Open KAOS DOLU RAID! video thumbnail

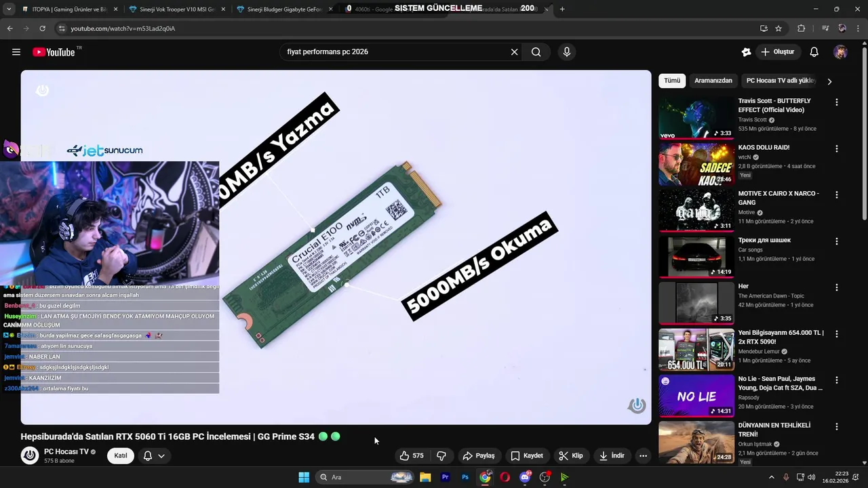[x=696, y=164]
